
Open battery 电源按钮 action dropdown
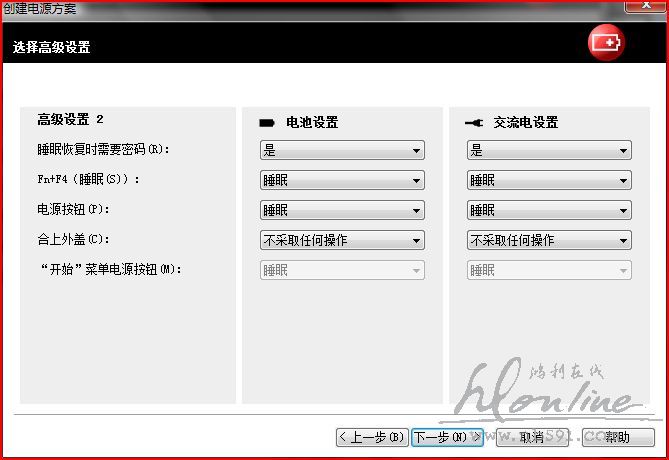click(x=342, y=210)
